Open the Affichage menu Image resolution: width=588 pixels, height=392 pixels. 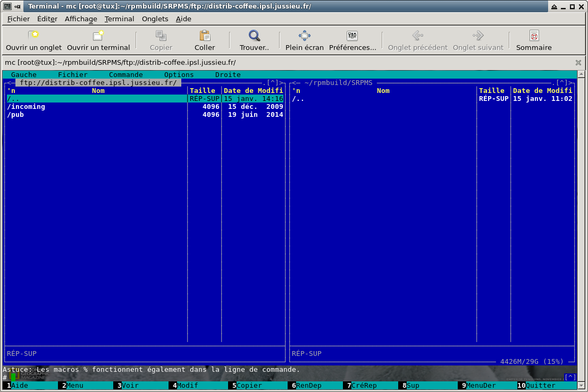[x=81, y=19]
